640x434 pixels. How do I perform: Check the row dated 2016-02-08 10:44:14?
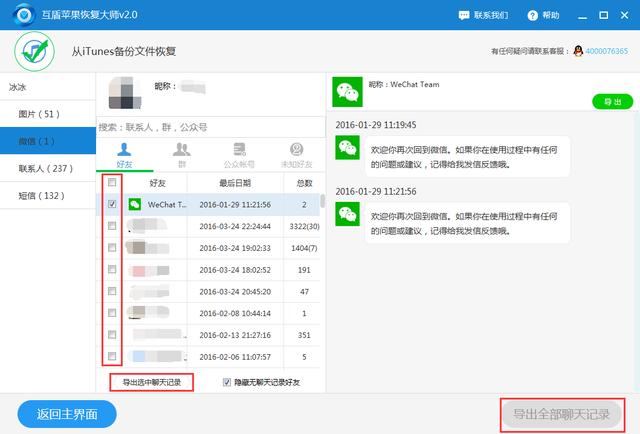(x=112, y=313)
